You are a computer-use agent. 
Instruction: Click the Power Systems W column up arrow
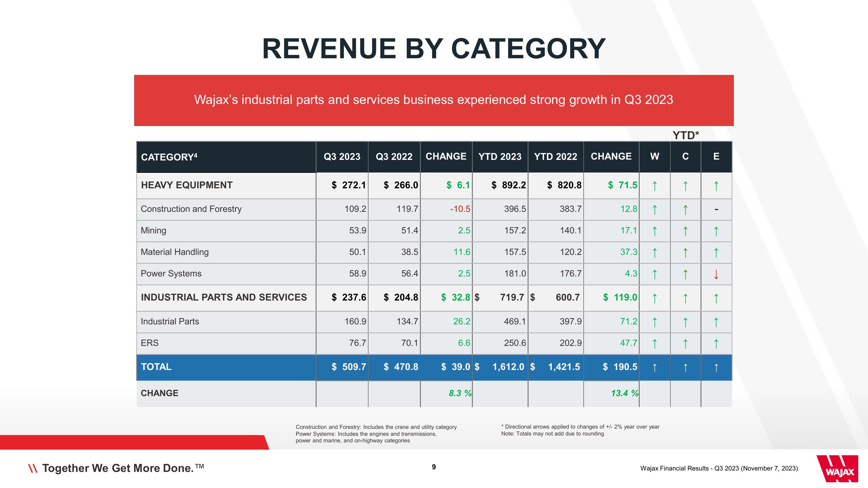click(x=655, y=274)
